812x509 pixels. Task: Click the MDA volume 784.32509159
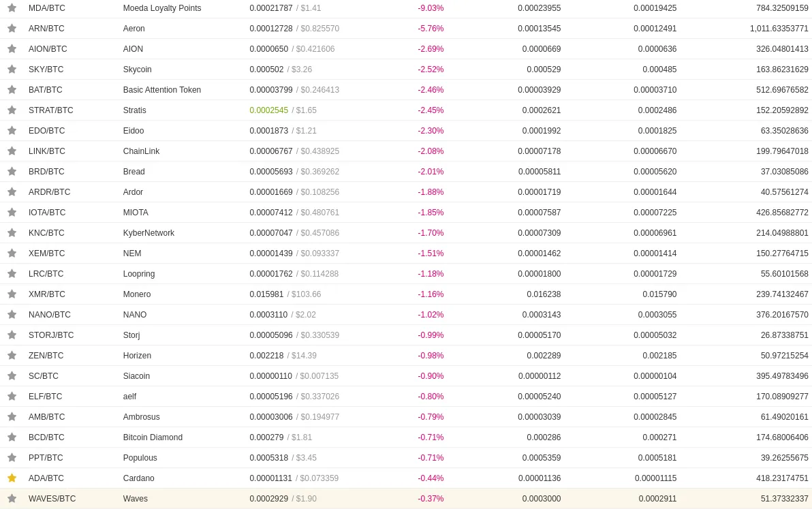tap(782, 7)
